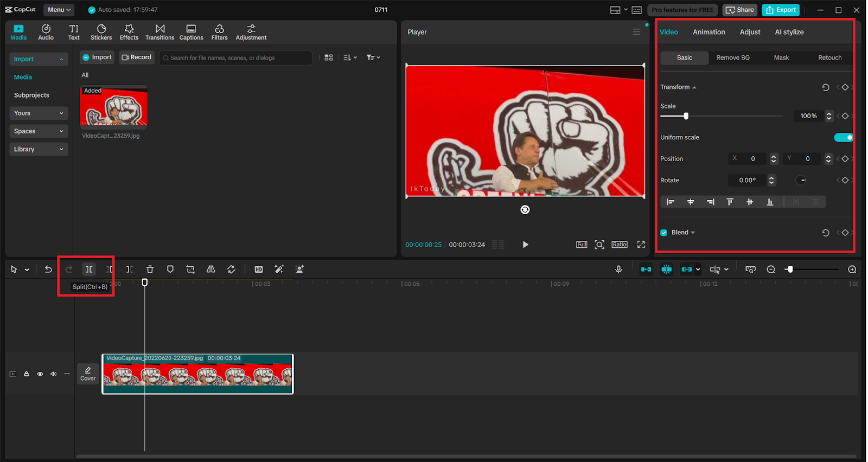Open the Text tool panel

click(x=74, y=32)
